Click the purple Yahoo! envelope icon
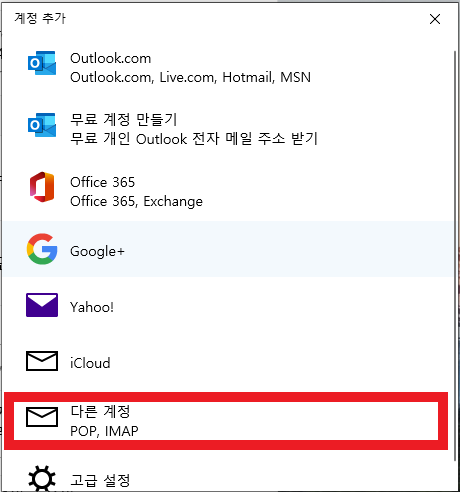460x492 pixels. pos(42,305)
